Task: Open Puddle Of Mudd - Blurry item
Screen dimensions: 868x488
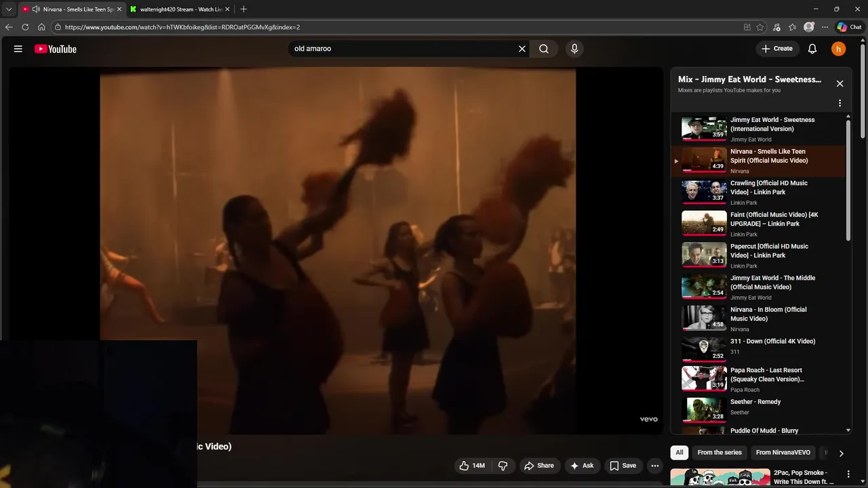Action: 759,430
